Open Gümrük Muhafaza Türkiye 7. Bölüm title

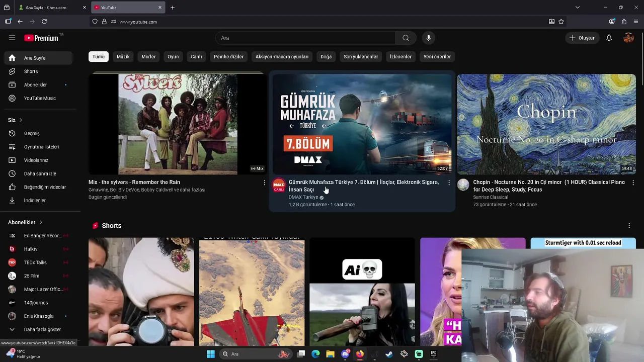click(364, 186)
